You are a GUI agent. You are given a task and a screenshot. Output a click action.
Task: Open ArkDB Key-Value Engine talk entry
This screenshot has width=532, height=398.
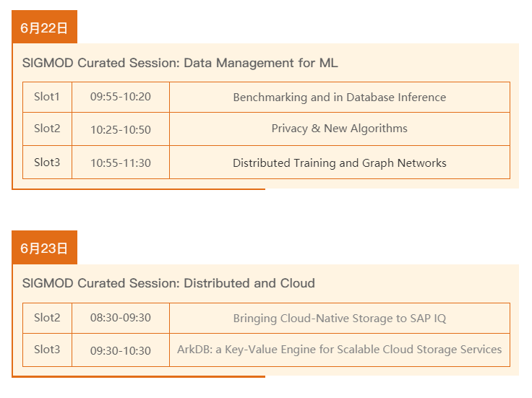tap(340, 350)
